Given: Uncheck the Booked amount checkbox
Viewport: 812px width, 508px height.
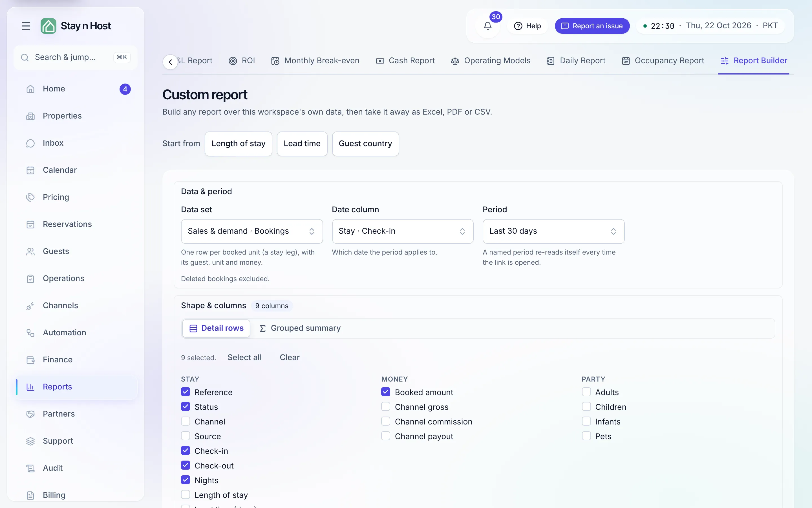Looking at the screenshot, I should click(x=386, y=392).
